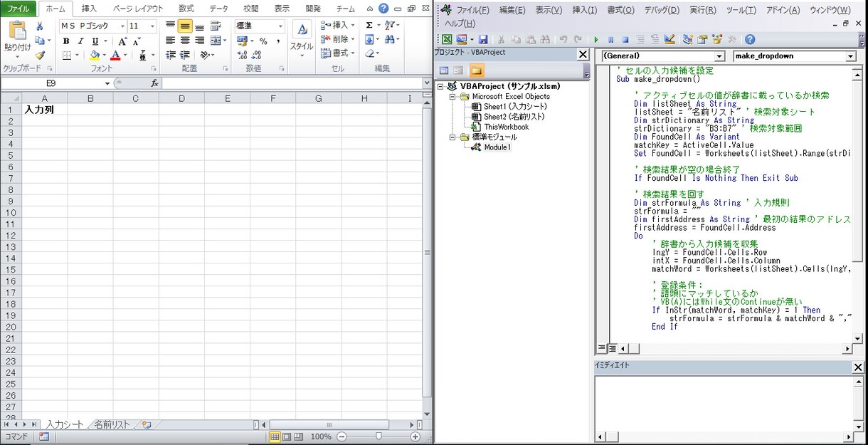
Task: Open the ツール(T) menu in VBA editor
Action: point(741,10)
